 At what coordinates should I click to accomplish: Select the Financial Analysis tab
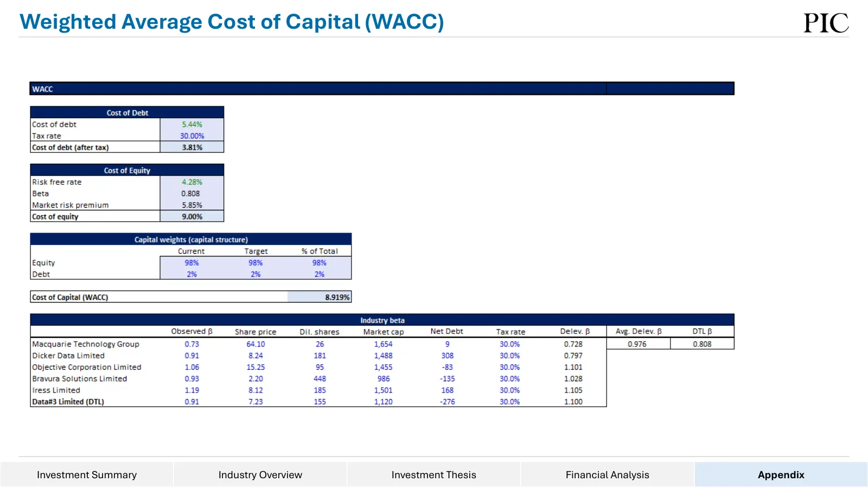pyautogui.click(x=608, y=474)
